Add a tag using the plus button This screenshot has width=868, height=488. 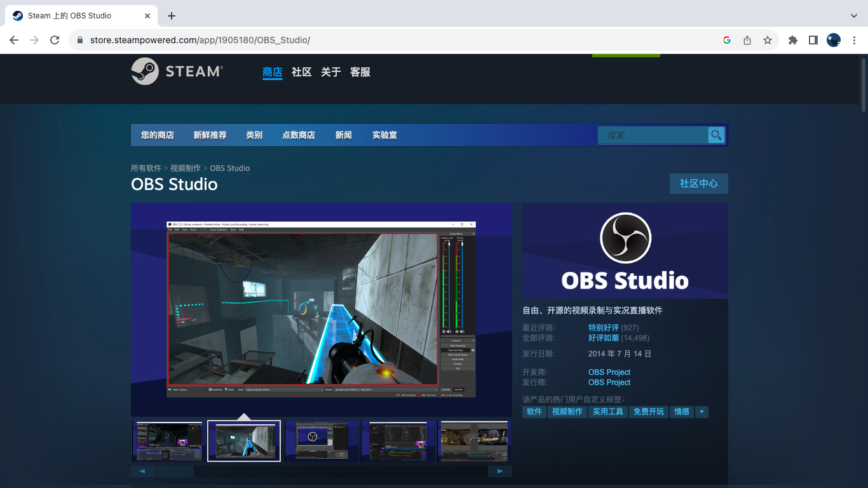point(702,412)
